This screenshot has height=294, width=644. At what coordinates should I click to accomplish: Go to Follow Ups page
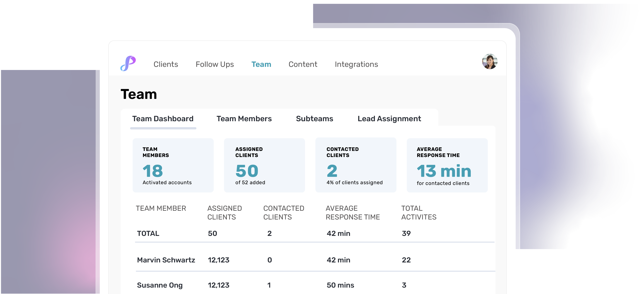215,64
